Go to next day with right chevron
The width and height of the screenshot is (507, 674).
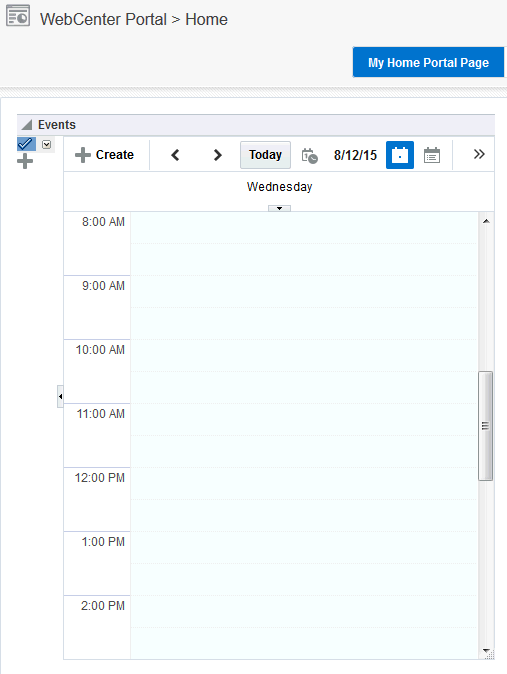(x=218, y=155)
